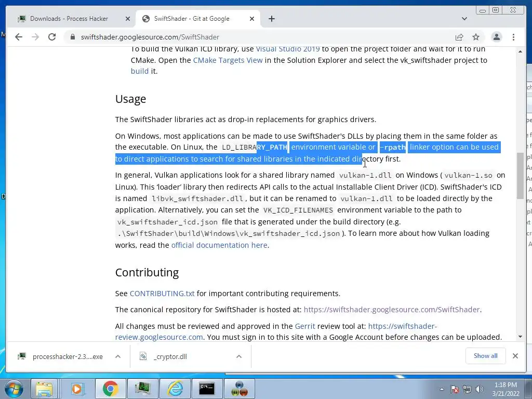
Task: Expand options for _cryptor.dll download
Action: pos(239,356)
